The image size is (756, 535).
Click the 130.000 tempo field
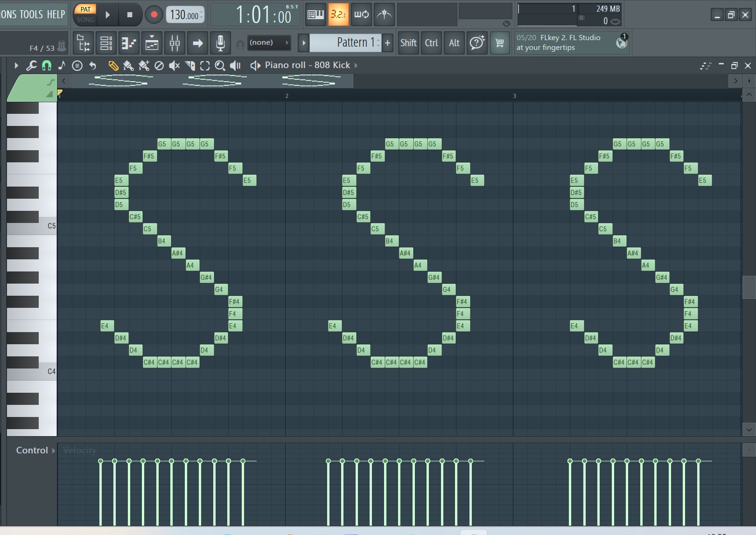[185, 15]
